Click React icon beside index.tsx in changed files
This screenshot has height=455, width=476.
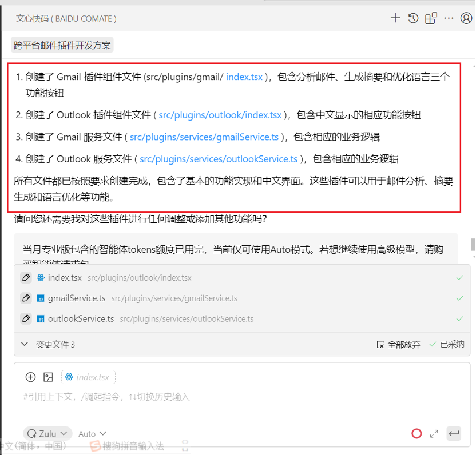tap(41, 278)
